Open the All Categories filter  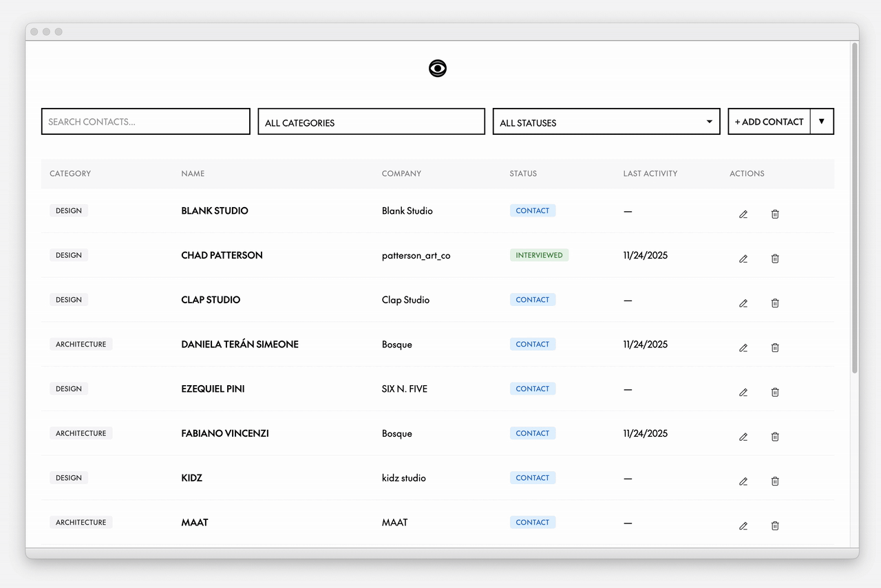tap(371, 122)
